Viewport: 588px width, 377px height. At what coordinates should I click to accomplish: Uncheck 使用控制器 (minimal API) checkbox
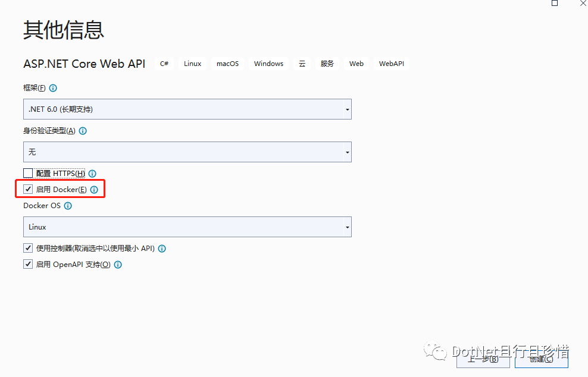point(28,248)
